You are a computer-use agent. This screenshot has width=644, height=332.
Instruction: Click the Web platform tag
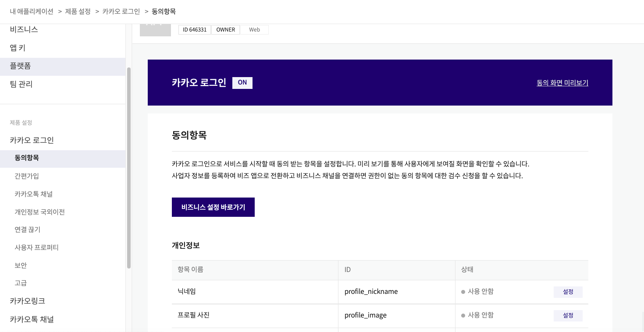[254, 30]
